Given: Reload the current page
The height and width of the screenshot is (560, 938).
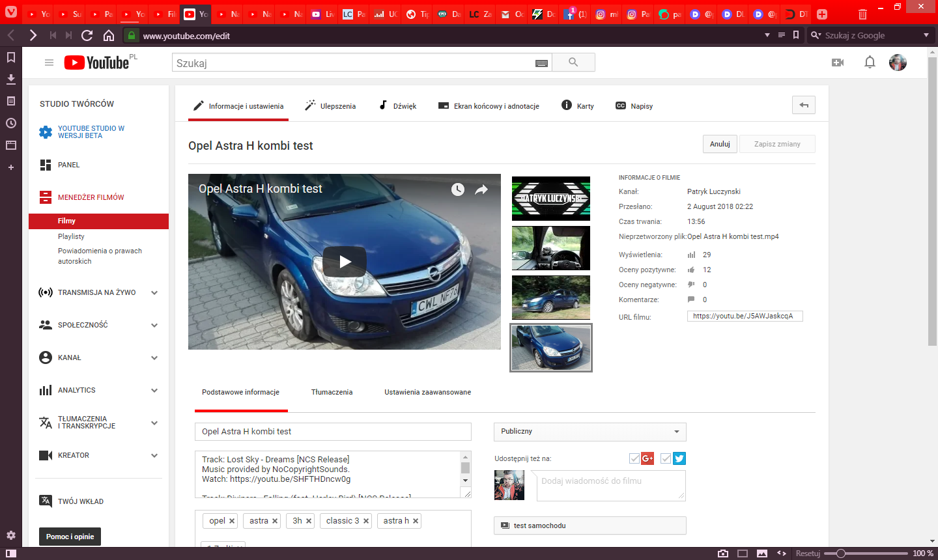Looking at the screenshot, I should [87, 35].
